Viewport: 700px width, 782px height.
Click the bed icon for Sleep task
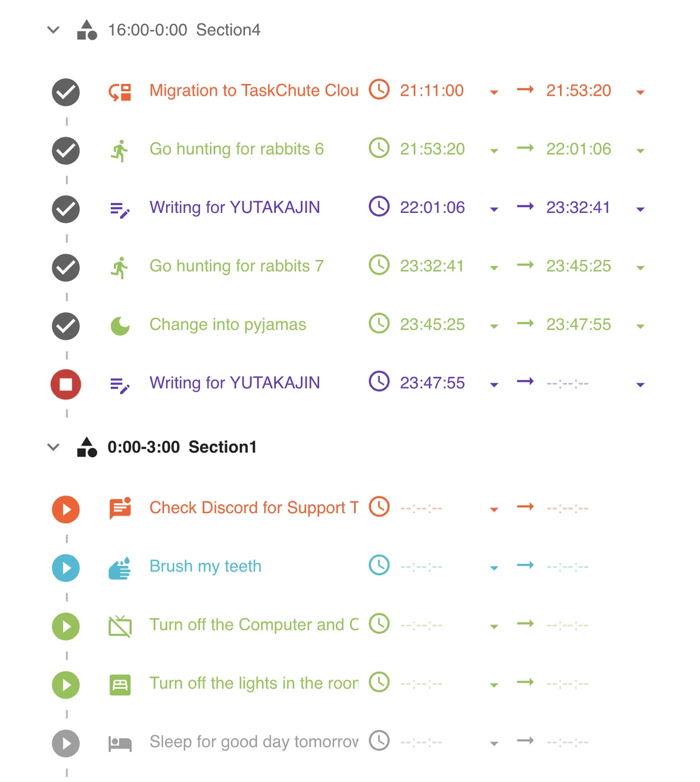pyautogui.click(x=120, y=744)
